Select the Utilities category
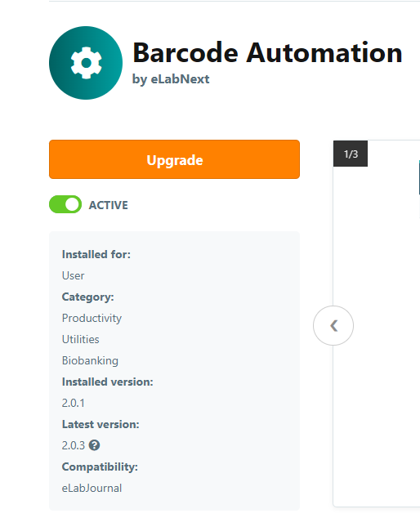Viewport: 420px width, 518px height. point(80,339)
